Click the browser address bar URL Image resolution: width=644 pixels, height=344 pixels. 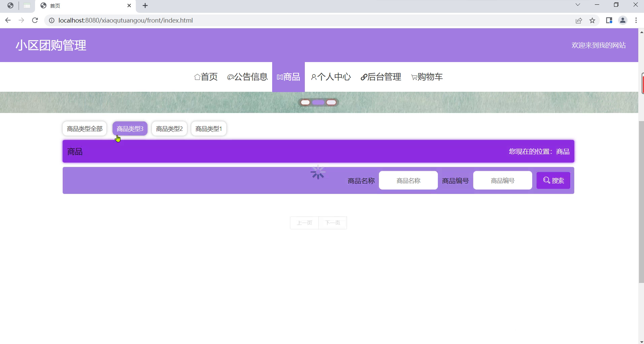pos(126,20)
